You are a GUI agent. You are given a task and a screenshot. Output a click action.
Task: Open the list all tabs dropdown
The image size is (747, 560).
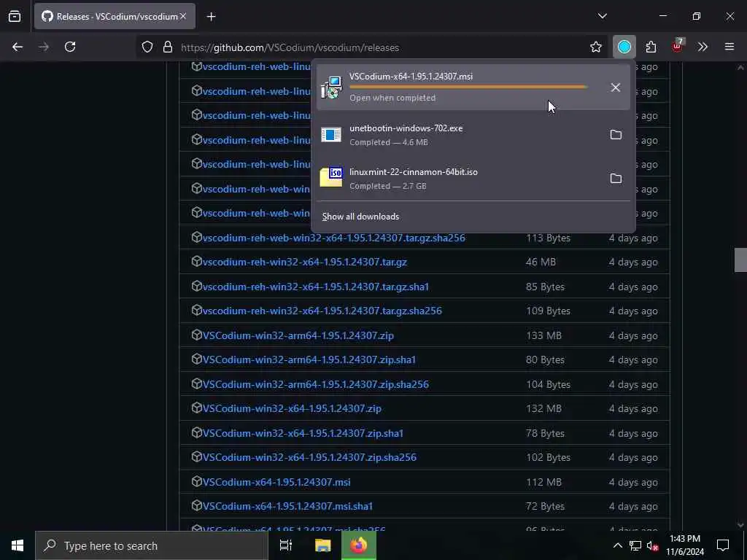click(602, 17)
